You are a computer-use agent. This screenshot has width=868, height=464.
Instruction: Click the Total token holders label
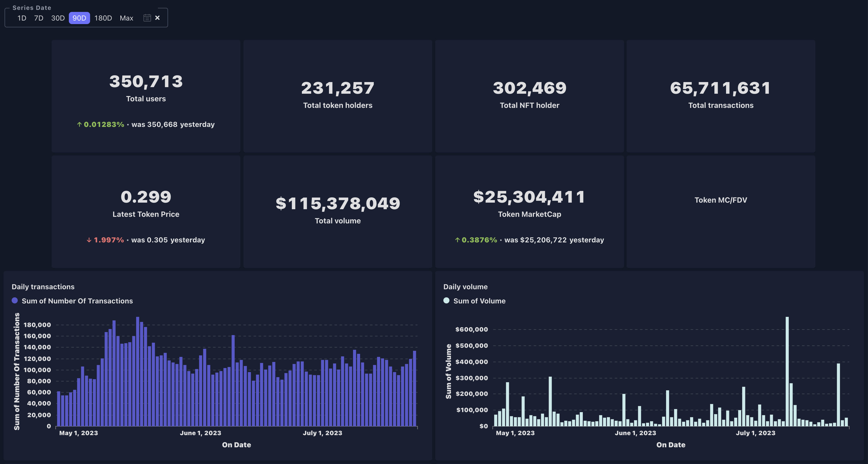[338, 105]
